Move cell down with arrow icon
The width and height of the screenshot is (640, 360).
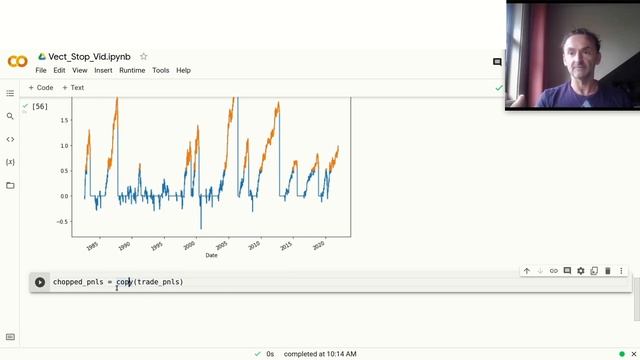[540, 271]
